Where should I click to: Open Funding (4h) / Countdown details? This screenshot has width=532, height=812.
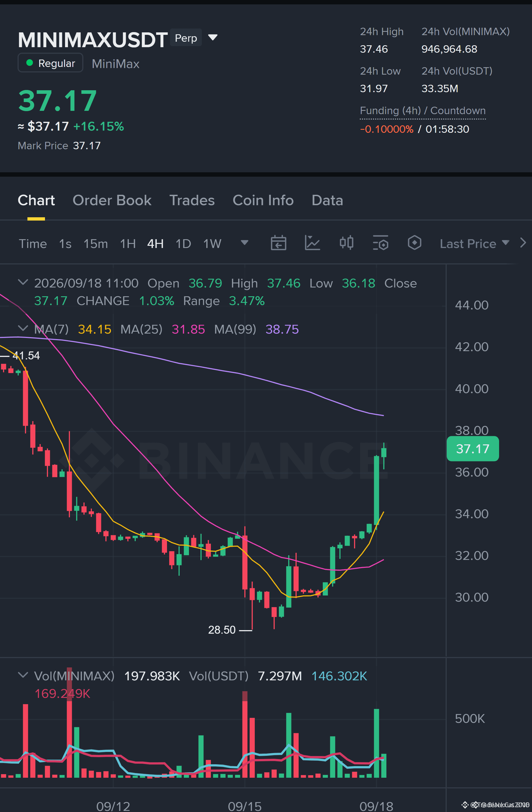[x=423, y=111]
